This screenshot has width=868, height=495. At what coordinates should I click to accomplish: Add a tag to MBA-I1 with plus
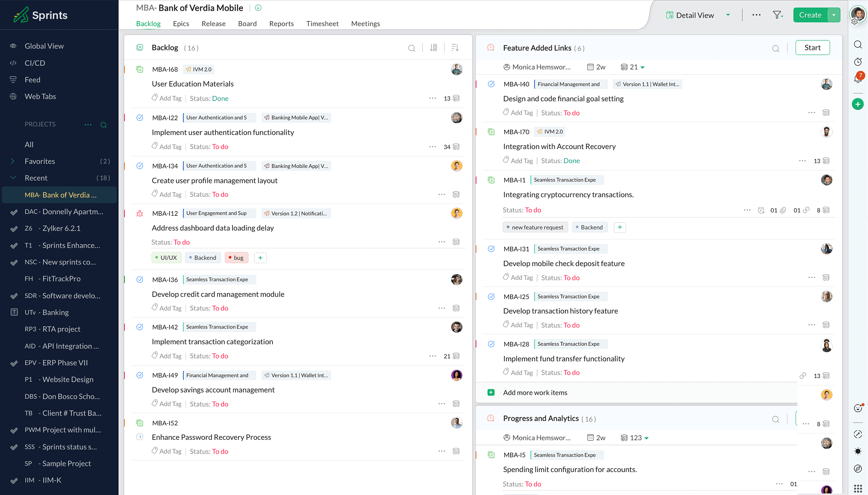coord(620,227)
